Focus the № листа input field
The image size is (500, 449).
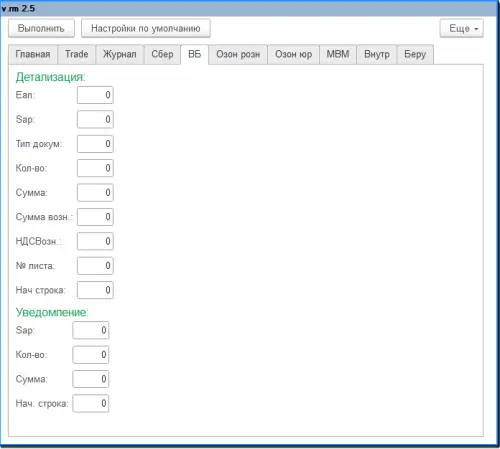95,266
